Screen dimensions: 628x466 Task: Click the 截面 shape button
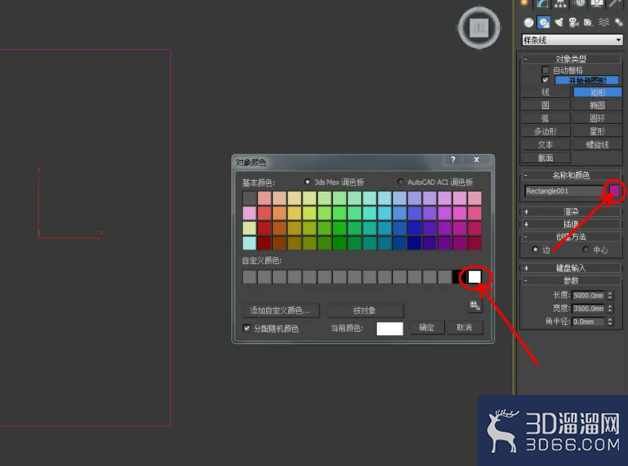(545, 158)
